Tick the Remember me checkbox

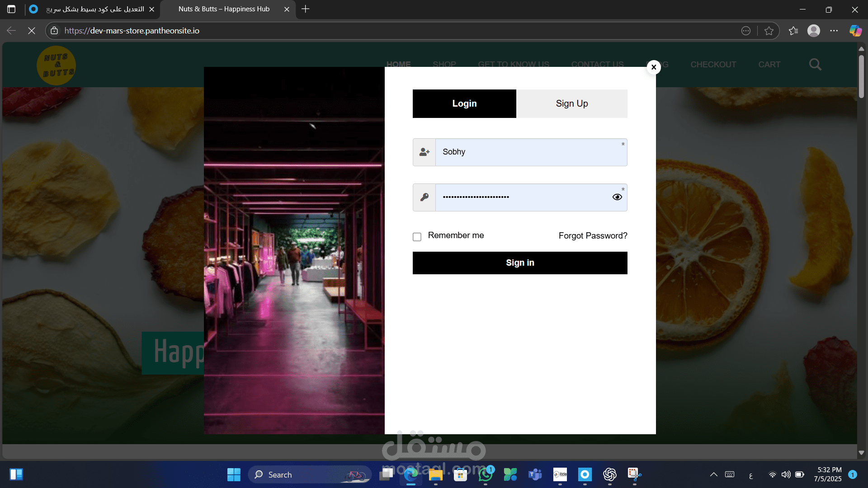pyautogui.click(x=417, y=237)
